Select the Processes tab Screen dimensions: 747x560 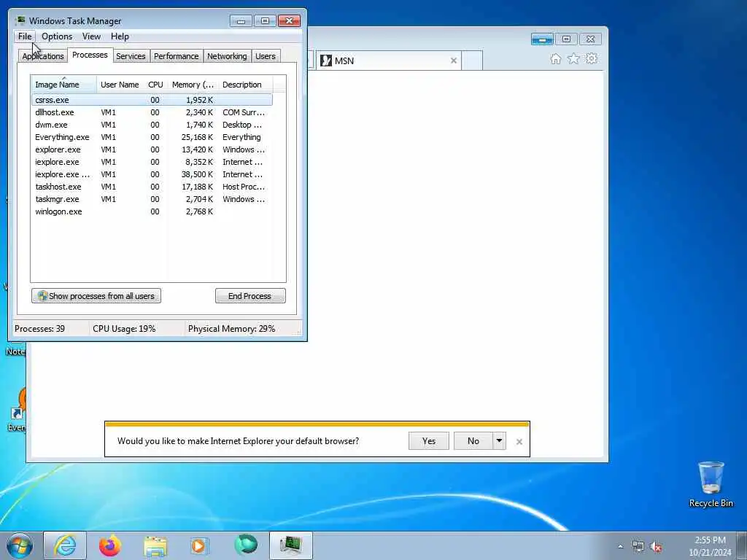[90, 55]
